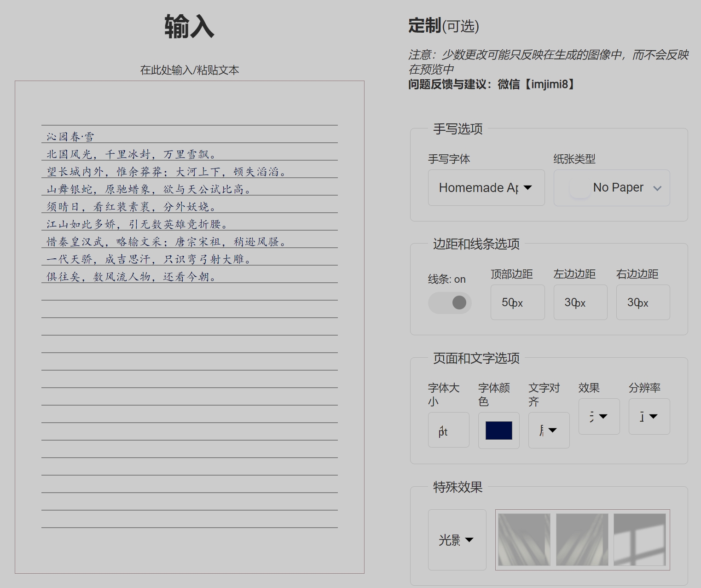This screenshot has width=701, height=588.
Task: Click the line beginning 一代天骄
Action: click(149, 259)
